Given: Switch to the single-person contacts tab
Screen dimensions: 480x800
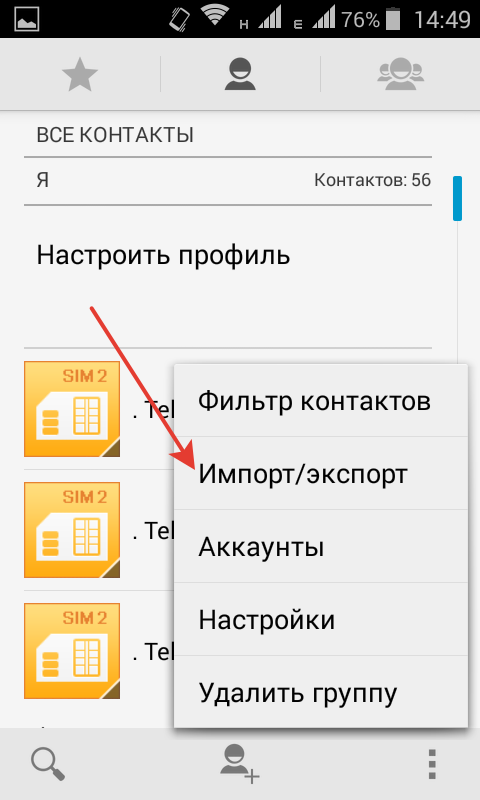Looking at the screenshot, I should (x=240, y=74).
